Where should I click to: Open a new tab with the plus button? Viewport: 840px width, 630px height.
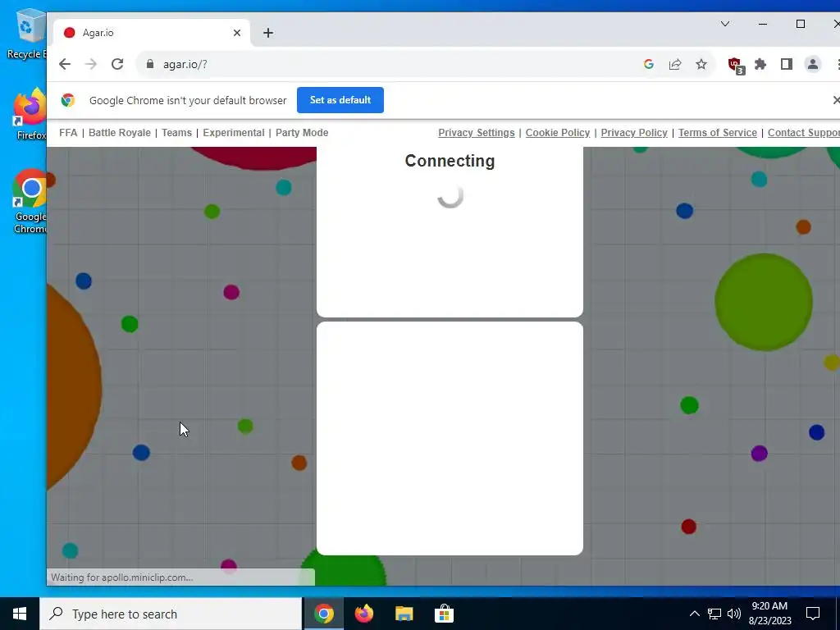[268, 33]
